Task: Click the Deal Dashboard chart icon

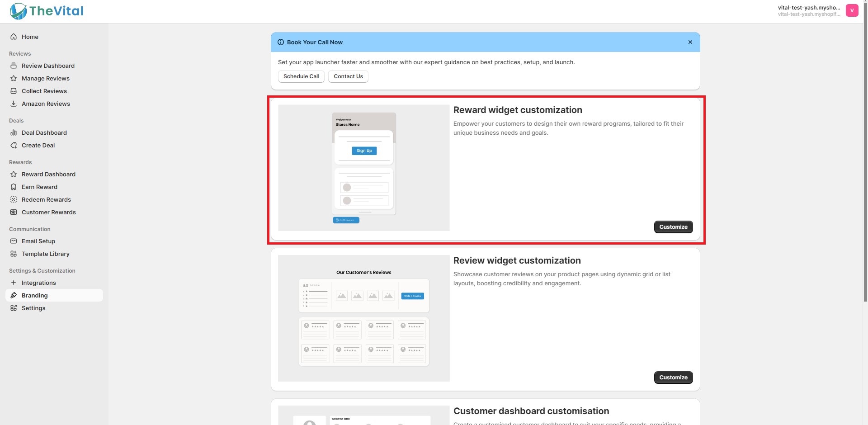Action: pos(14,132)
